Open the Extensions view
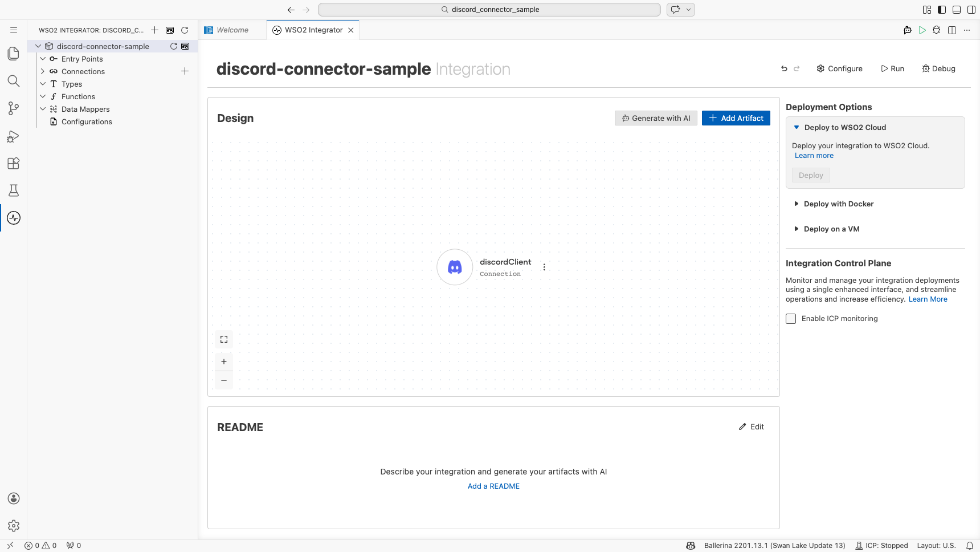 click(14, 163)
